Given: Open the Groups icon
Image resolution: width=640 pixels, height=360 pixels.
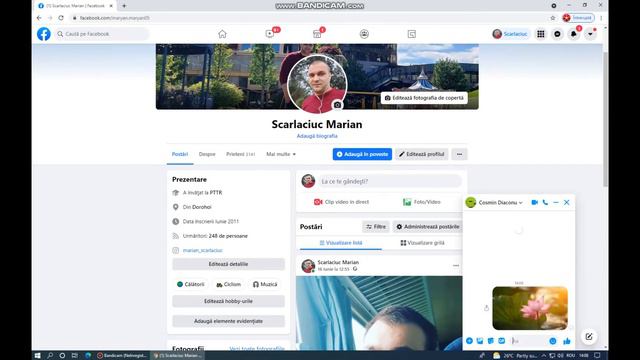Looking at the screenshot, I should coord(364,34).
